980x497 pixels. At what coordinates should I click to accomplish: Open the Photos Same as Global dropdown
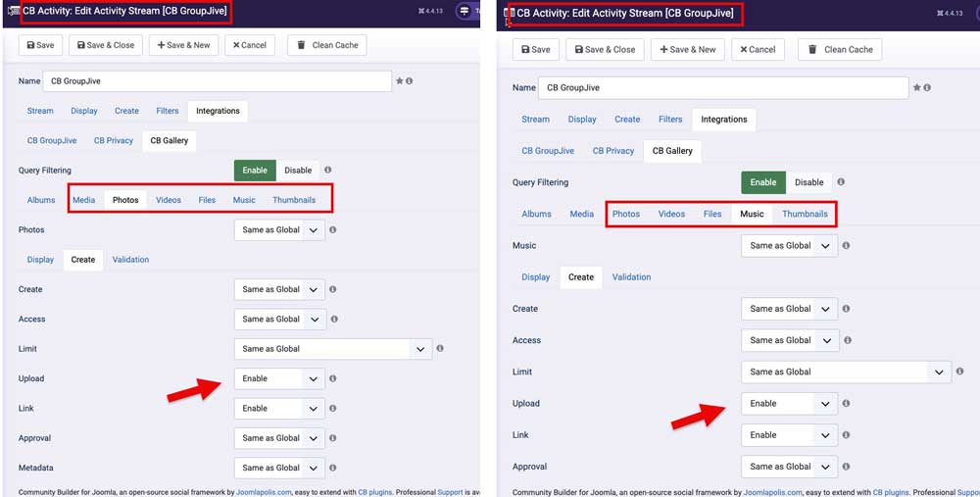tap(279, 230)
